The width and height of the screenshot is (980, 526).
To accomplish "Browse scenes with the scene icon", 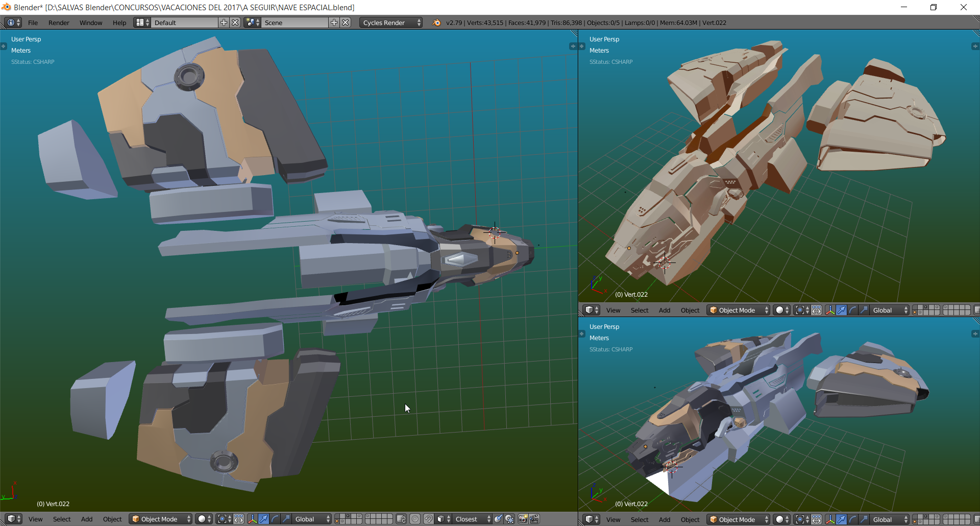I will 252,22.
